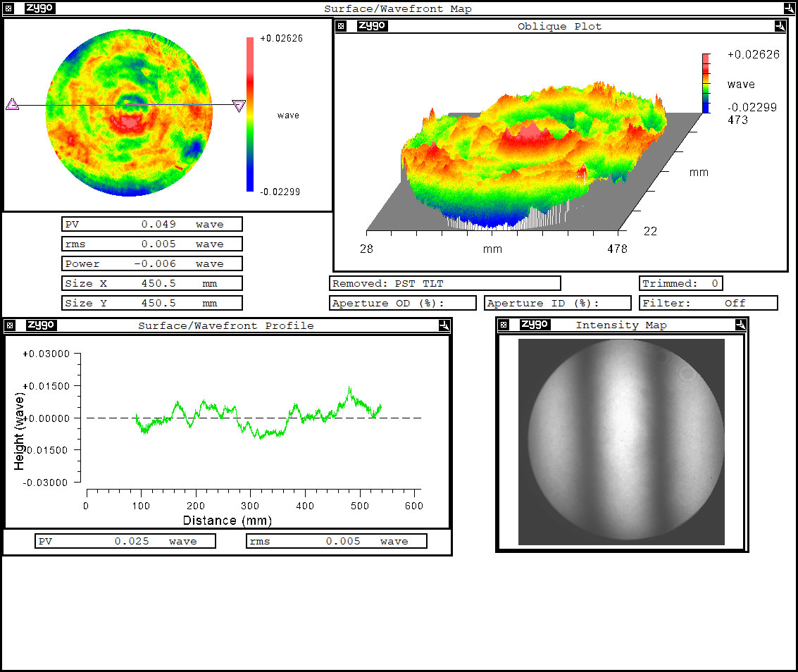Toggle the Filter setting from Off
The width and height of the screenshot is (798, 672).
[709, 303]
